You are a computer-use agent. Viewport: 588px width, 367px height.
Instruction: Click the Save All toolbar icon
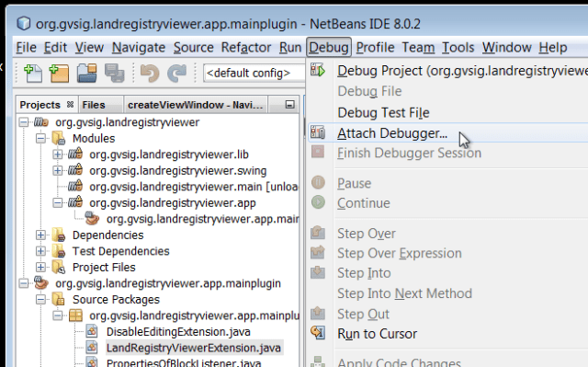click(114, 73)
